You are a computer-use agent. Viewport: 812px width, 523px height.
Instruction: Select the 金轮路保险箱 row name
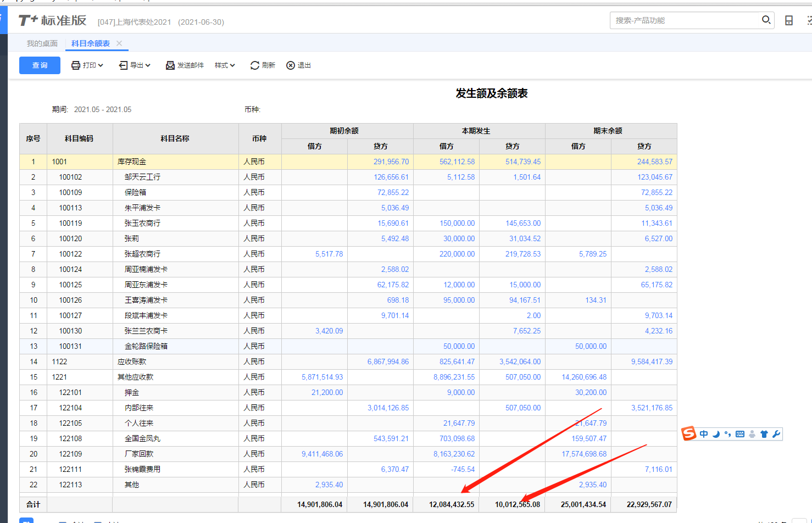point(146,346)
